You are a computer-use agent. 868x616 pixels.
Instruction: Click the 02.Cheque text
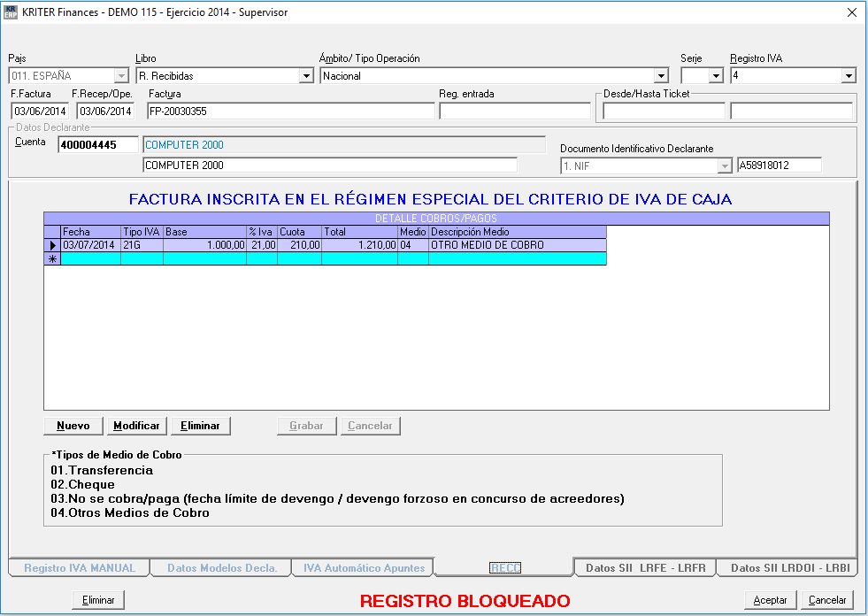82,485
